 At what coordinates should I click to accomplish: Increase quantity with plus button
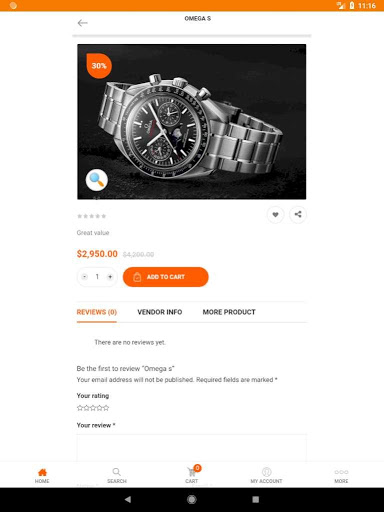click(x=110, y=277)
